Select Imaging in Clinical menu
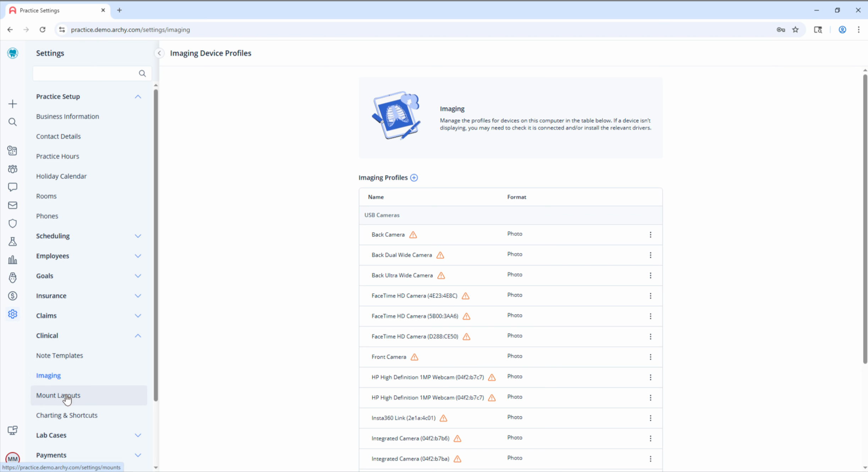The width and height of the screenshot is (868, 472). 48,375
